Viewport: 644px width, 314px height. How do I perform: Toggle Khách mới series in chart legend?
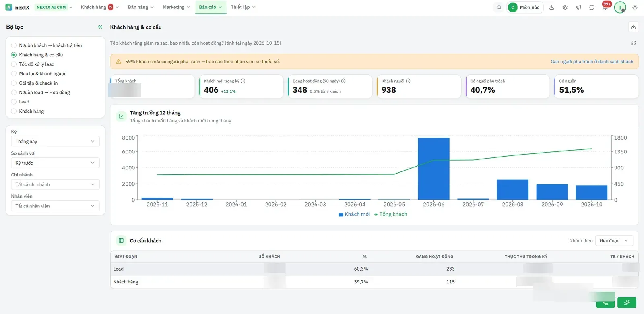pyautogui.click(x=354, y=214)
